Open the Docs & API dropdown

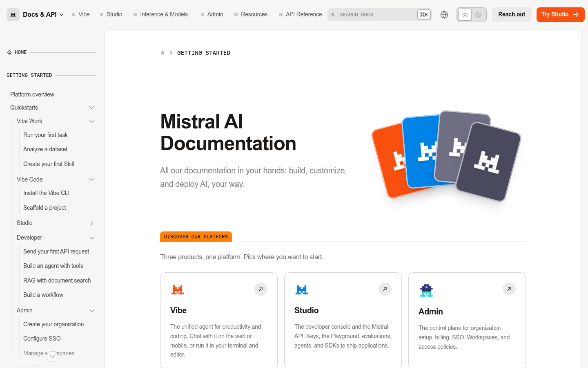pyautogui.click(x=43, y=15)
